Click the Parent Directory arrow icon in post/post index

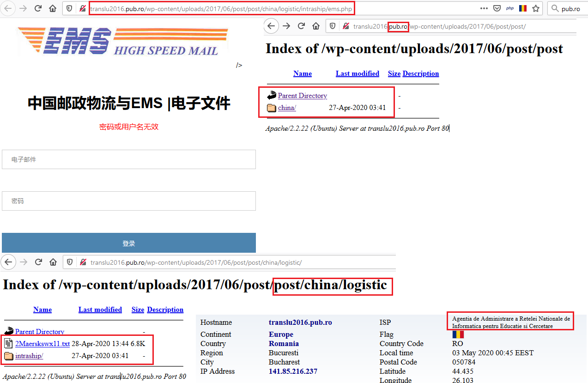tap(272, 96)
